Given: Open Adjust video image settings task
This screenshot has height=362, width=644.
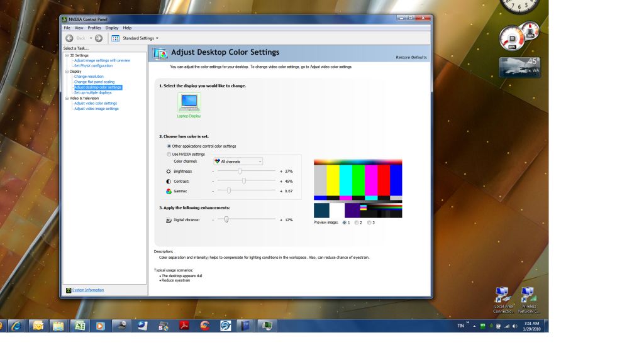Looking at the screenshot, I should tap(96, 109).
